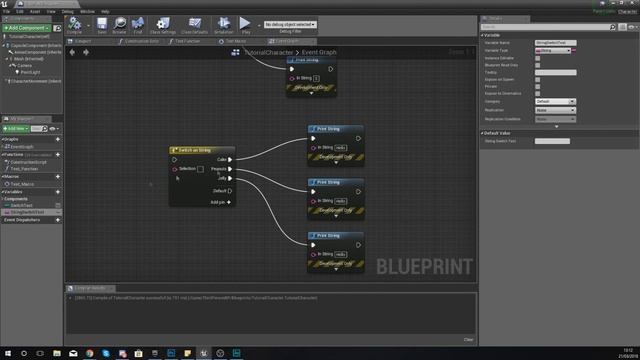640x360 pixels.
Task: Select EventGraph in Graphs list
Action: [x=22, y=147]
